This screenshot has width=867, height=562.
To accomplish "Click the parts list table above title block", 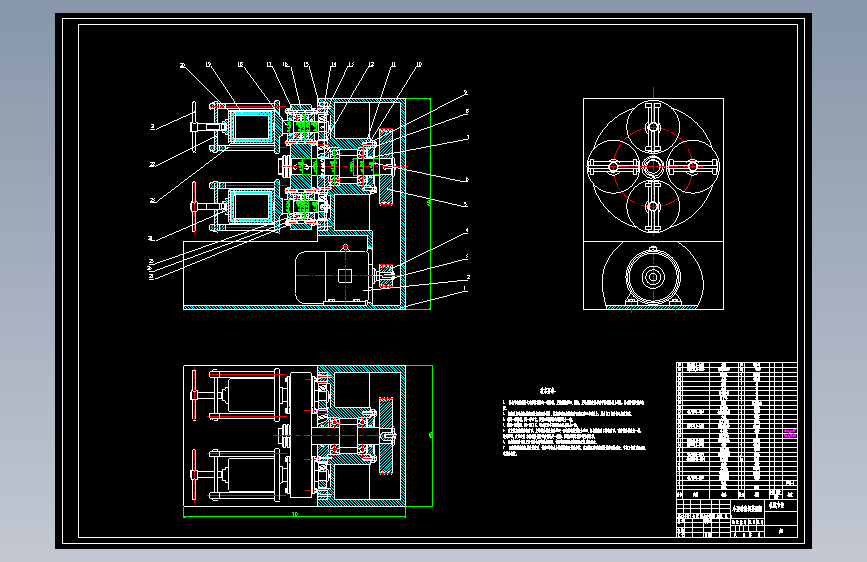I will point(737,430).
